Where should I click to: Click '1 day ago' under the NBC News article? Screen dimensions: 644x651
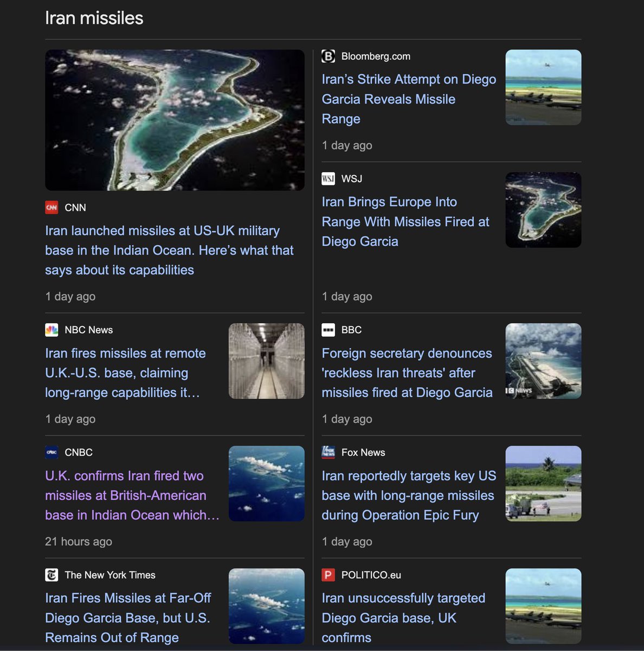(x=70, y=419)
